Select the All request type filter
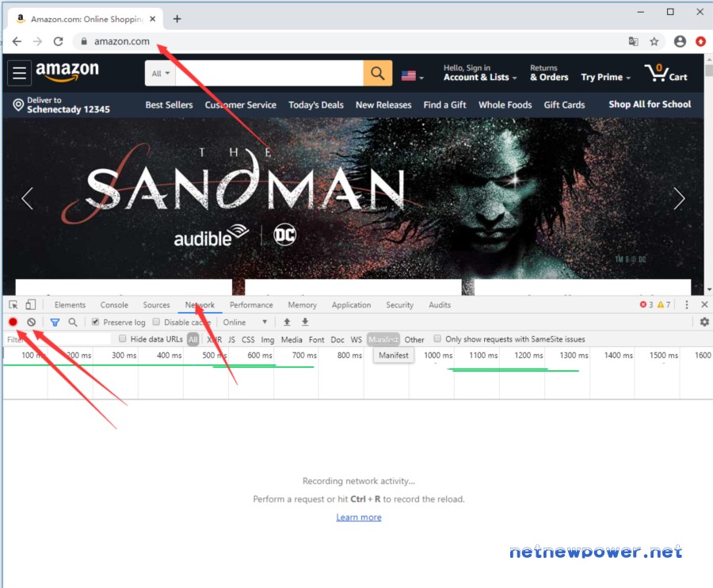 pos(193,339)
